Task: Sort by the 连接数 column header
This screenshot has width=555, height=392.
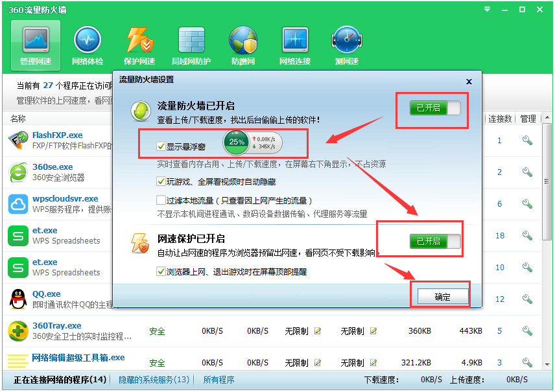Action: tap(500, 119)
